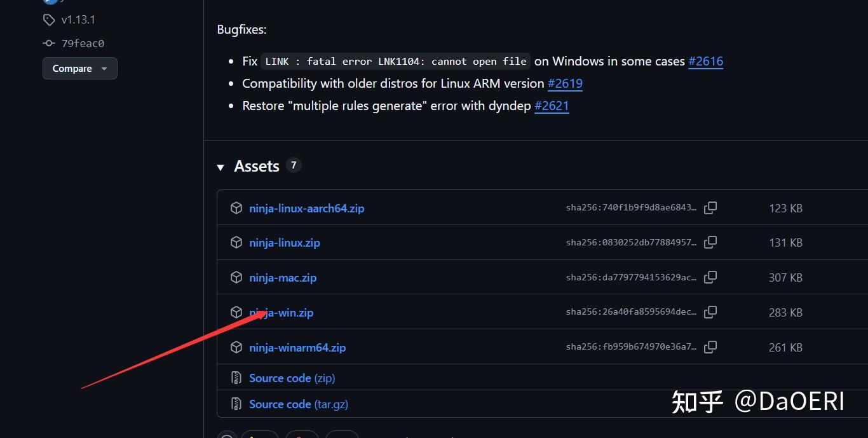Image resolution: width=868 pixels, height=438 pixels.
Task: Copy the sha256 checksum for ninja-linux-aarch64.zip
Action: (x=710, y=207)
